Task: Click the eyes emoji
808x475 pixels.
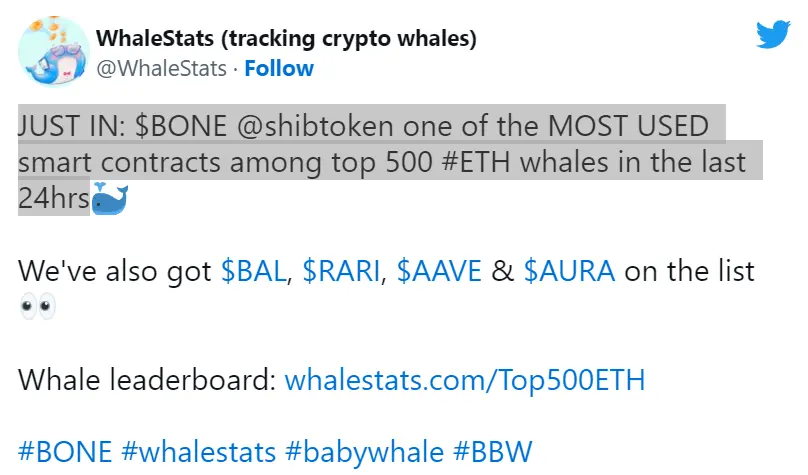Action: click(38, 307)
